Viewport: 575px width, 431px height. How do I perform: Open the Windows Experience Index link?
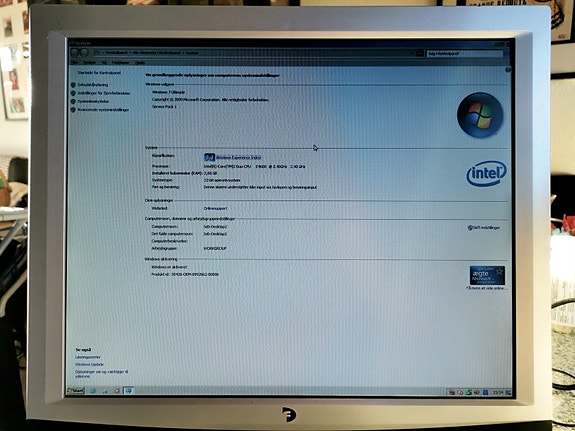(x=238, y=157)
